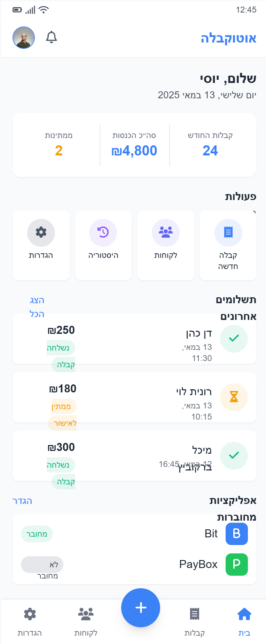The image size is (266, 644).
Task: Open the pending (ממתינות) count stat
Action: 58,145
